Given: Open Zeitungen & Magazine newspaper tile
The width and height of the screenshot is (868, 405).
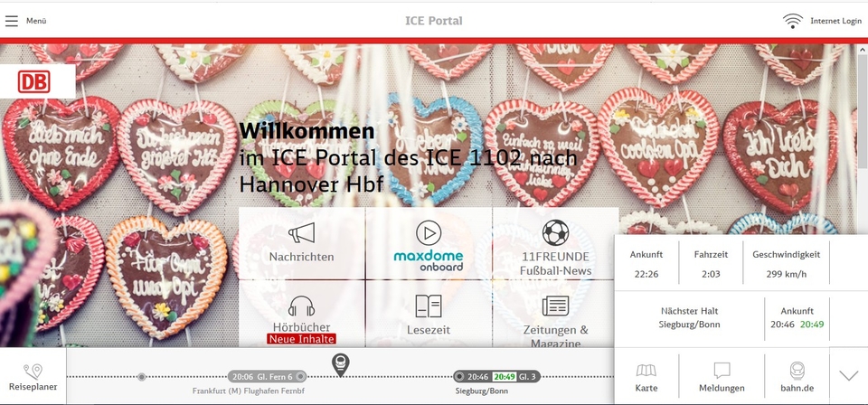Looking at the screenshot, I should coord(555,314).
